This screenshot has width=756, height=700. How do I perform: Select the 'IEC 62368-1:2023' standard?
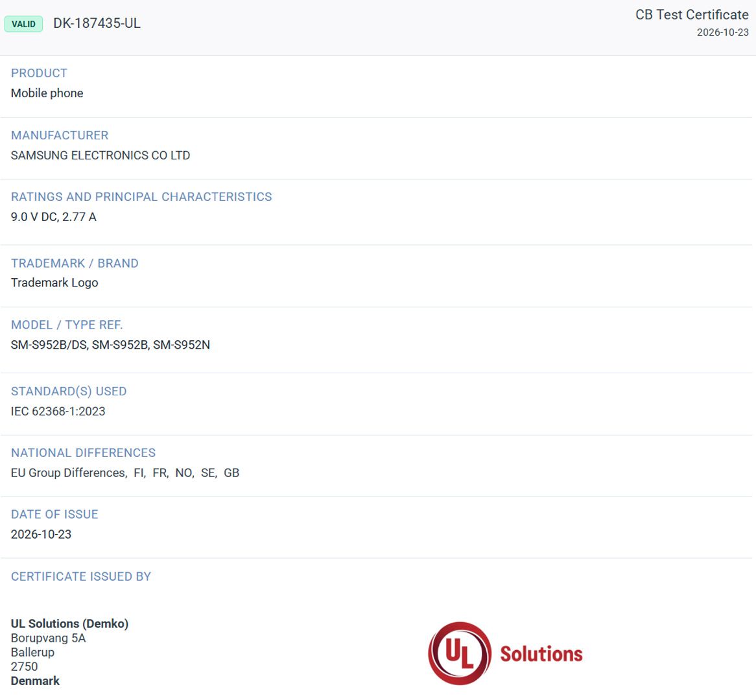pos(58,411)
